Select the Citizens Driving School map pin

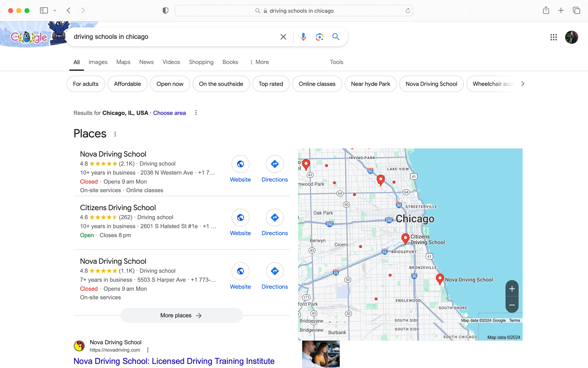(x=405, y=239)
